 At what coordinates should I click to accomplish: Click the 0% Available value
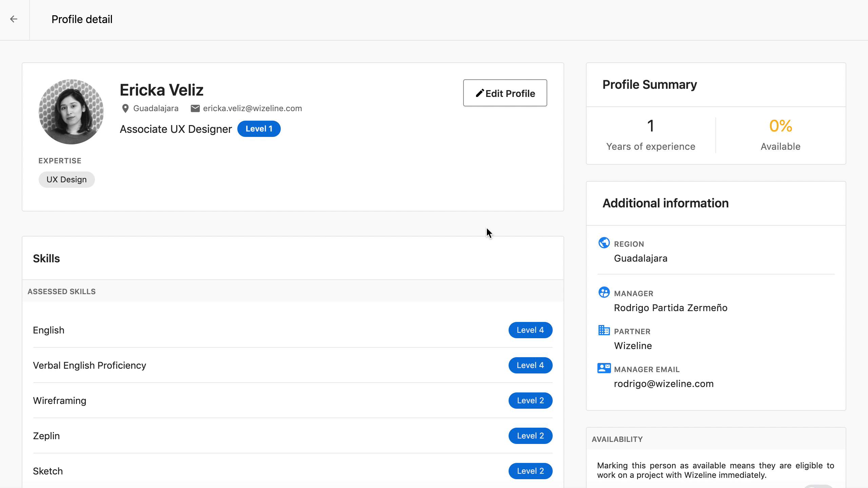coord(781,126)
